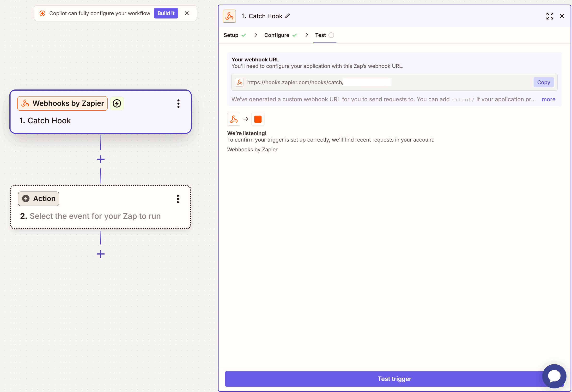
Task: Copy the webhook URL
Action: coord(543,82)
